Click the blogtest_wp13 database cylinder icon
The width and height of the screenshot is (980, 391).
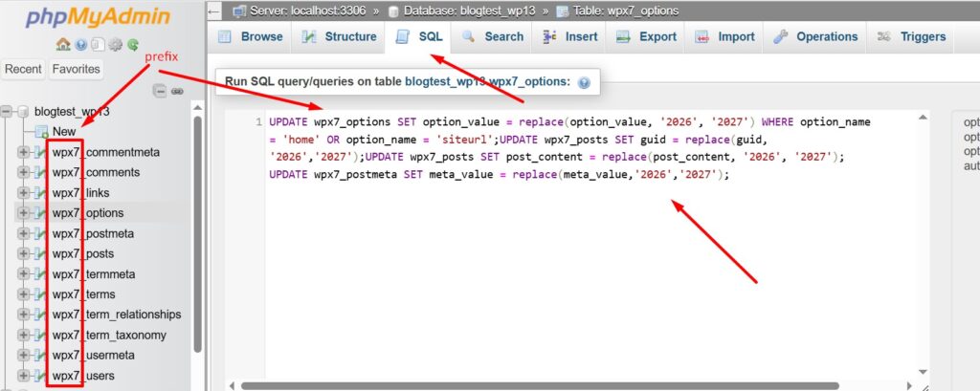point(23,112)
